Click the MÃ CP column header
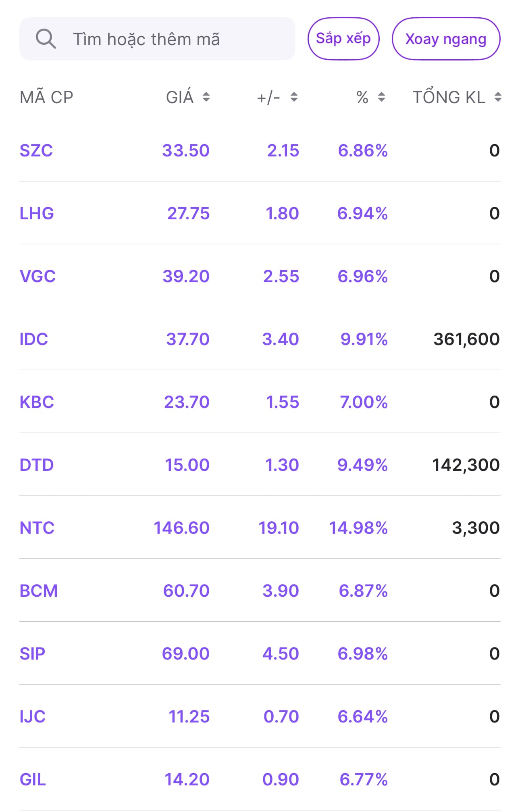 pos(46,97)
